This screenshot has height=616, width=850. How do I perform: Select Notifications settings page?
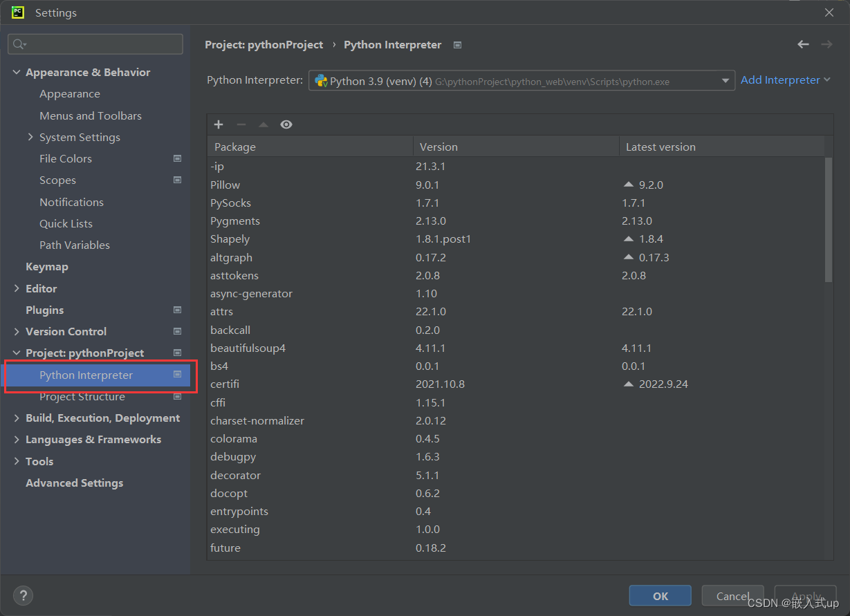click(71, 202)
